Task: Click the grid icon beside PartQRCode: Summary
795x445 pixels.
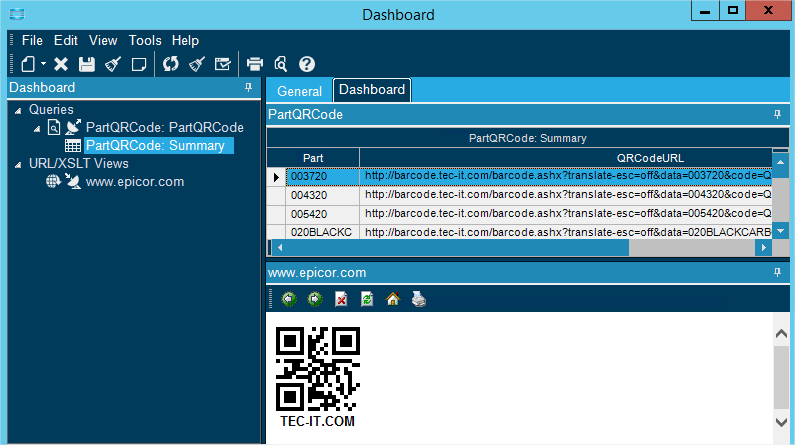Action: pos(73,146)
